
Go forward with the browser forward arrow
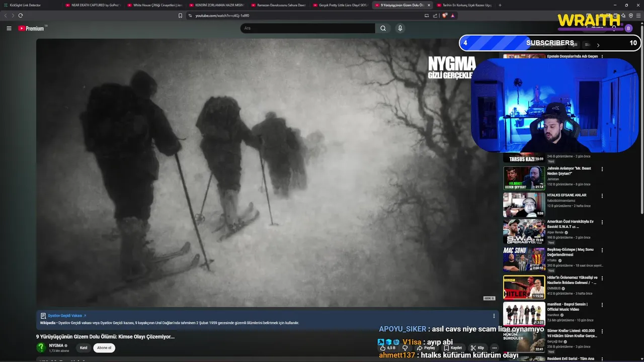click(x=13, y=16)
